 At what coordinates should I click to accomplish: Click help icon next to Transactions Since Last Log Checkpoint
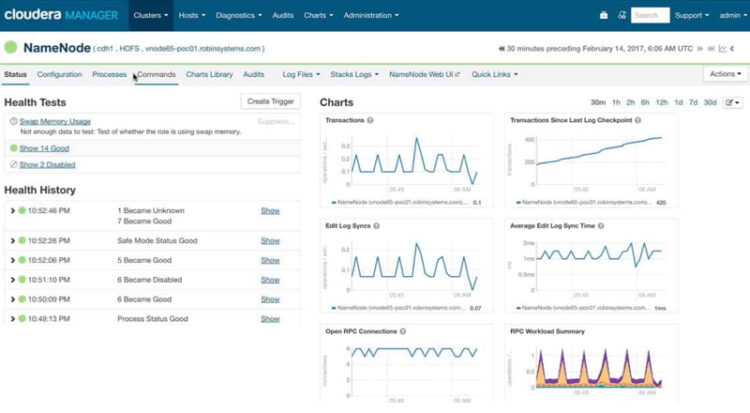click(638, 120)
